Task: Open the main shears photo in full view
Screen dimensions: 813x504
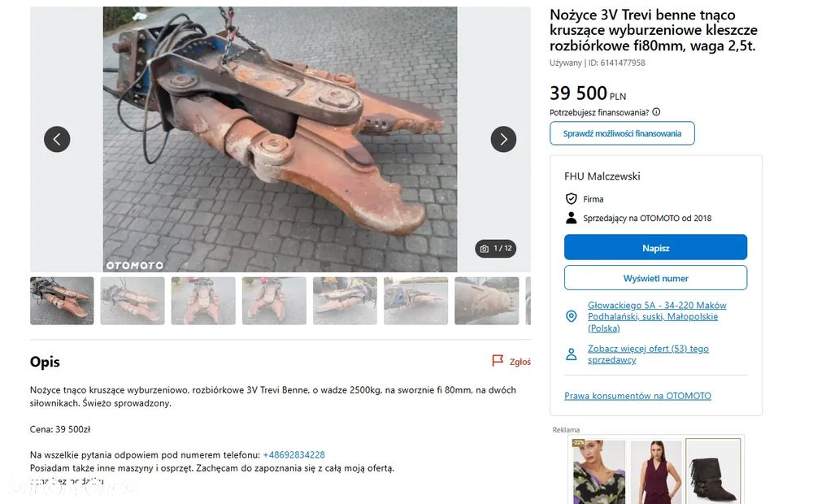Action: tap(280, 139)
